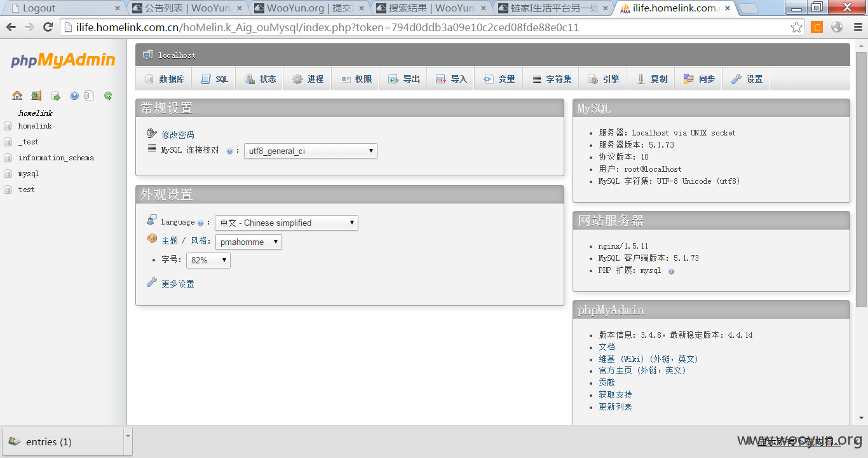Open the 维基 (Wiki) link
The image size is (868, 458).
(x=648, y=359)
